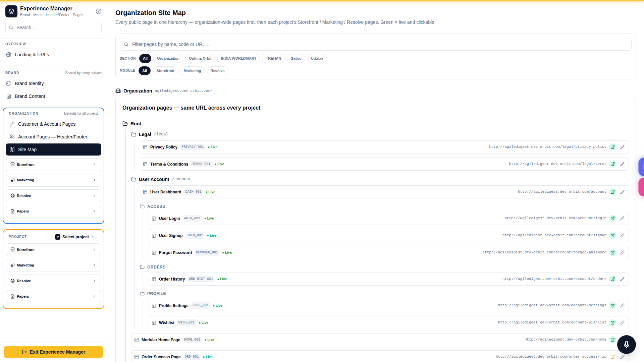Open User Dashboard external link icon
Image resolution: width=644 pixels, height=362 pixels.
(x=612, y=192)
